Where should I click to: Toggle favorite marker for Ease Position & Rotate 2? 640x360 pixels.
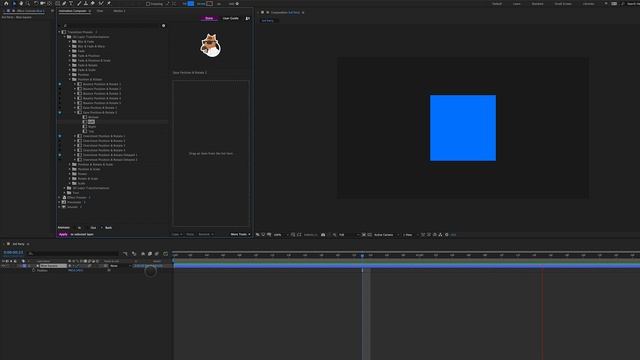pos(60,112)
